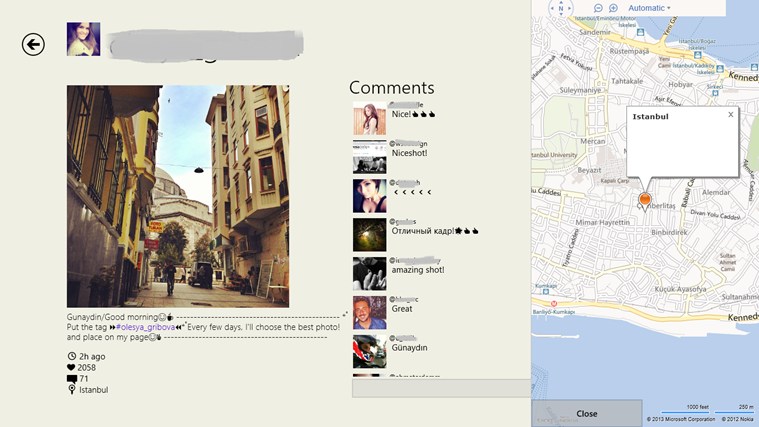Zoom in the map with plus icon
The image size is (759, 427).
(613, 8)
